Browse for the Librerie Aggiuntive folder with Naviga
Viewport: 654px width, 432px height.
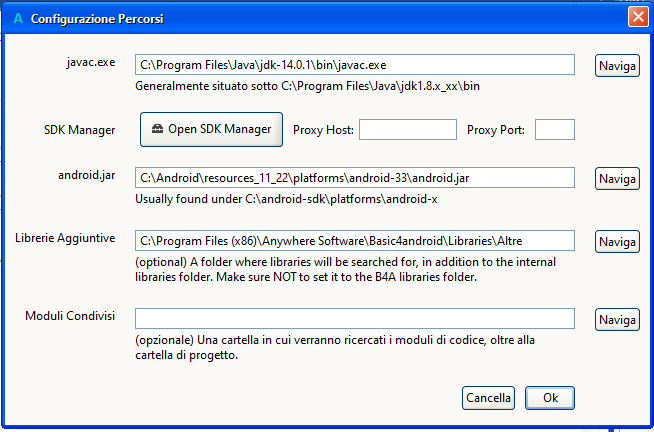pyautogui.click(x=617, y=242)
